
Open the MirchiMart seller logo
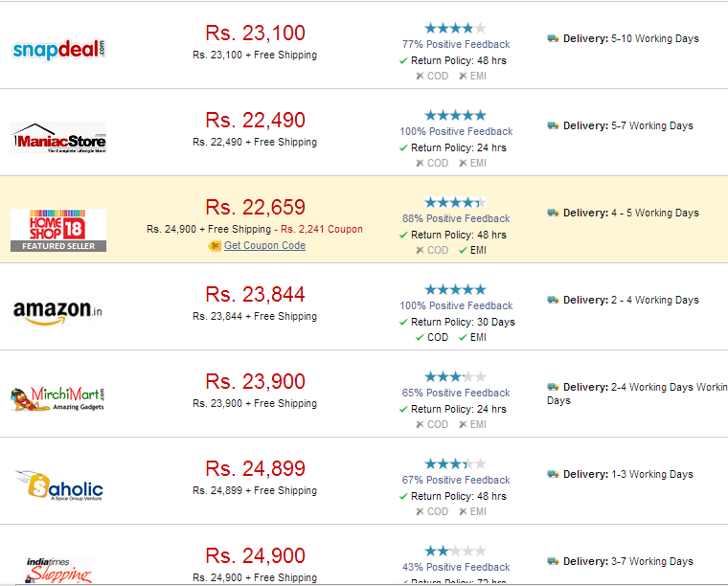tap(58, 399)
